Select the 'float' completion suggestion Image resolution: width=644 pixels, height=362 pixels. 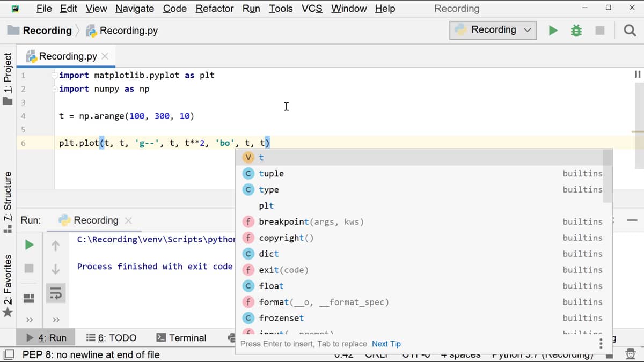pos(420,286)
